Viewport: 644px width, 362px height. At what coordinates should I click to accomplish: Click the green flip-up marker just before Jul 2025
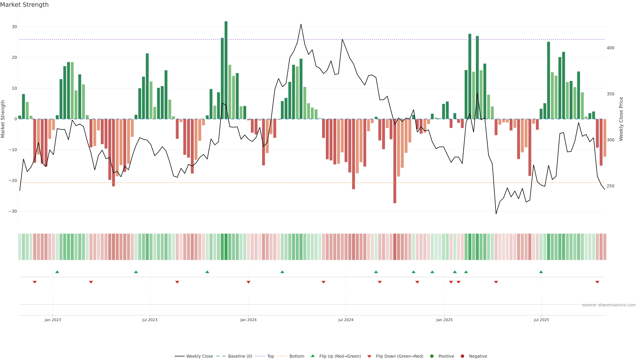click(541, 272)
